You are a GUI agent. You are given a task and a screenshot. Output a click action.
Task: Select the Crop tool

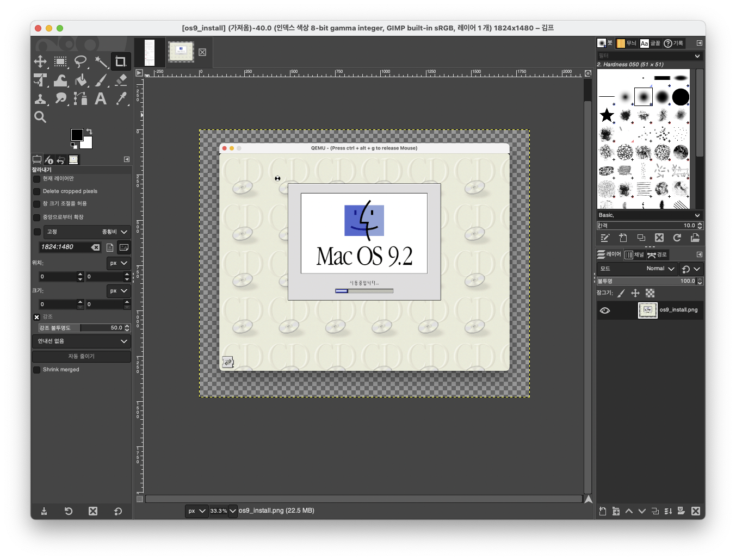[x=121, y=61]
